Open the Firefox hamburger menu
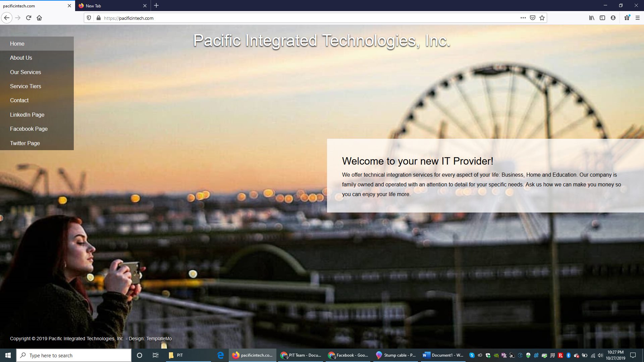The image size is (644, 362). pyautogui.click(x=638, y=18)
